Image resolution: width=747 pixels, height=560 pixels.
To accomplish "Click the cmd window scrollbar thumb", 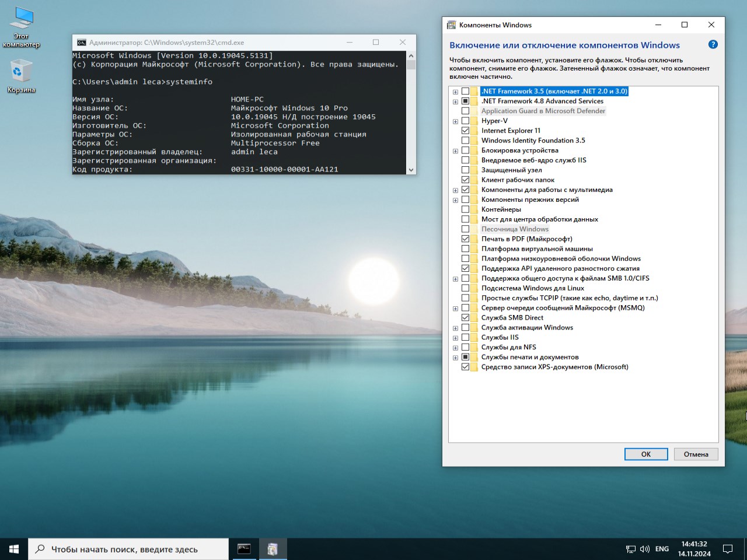I will pos(411,64).
